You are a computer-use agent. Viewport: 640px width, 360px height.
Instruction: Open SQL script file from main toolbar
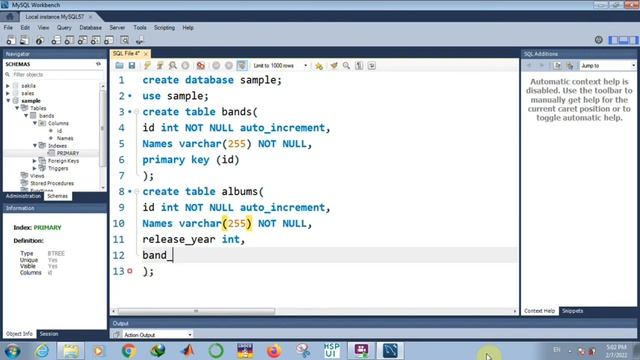point(24,40)
